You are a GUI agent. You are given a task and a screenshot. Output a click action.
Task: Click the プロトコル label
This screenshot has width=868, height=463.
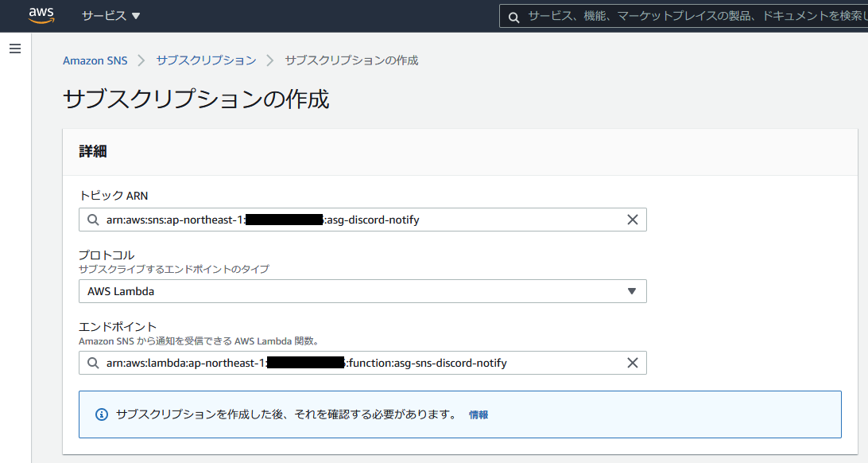point(107,255)
